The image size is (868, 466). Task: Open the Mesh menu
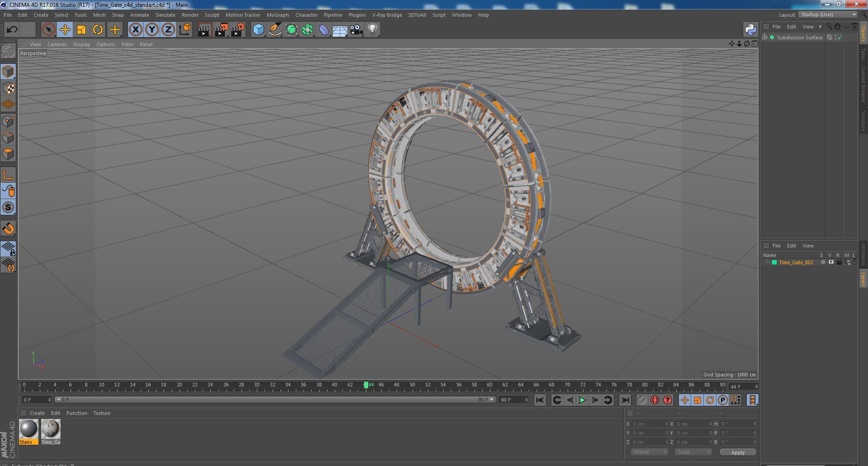[x=99, y=15]
